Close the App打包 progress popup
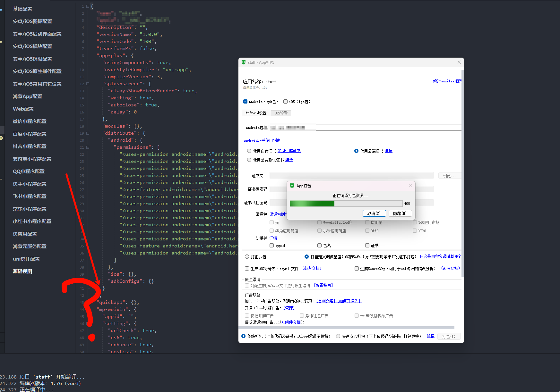The height and width of the screenshot is (392, 560). 410,186
